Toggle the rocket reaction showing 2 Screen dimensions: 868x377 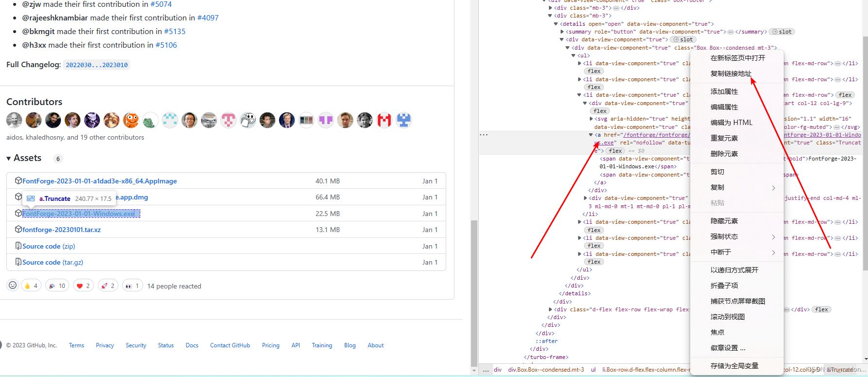click(108, 286)
